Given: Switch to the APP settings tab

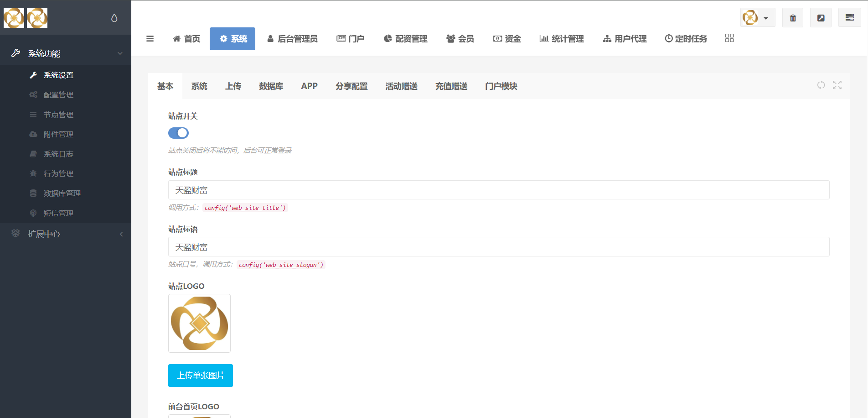Looking at the screenshot, I should click(309, 86).
